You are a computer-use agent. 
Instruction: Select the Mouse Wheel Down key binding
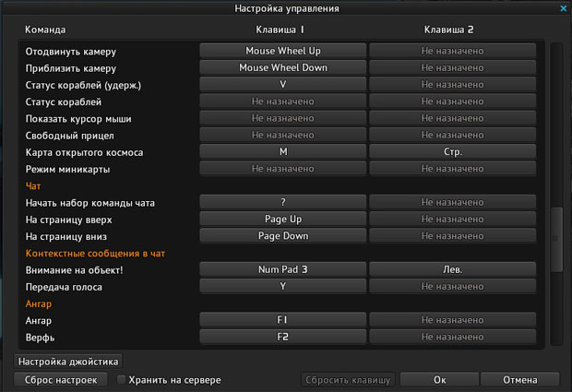(283, 67)
